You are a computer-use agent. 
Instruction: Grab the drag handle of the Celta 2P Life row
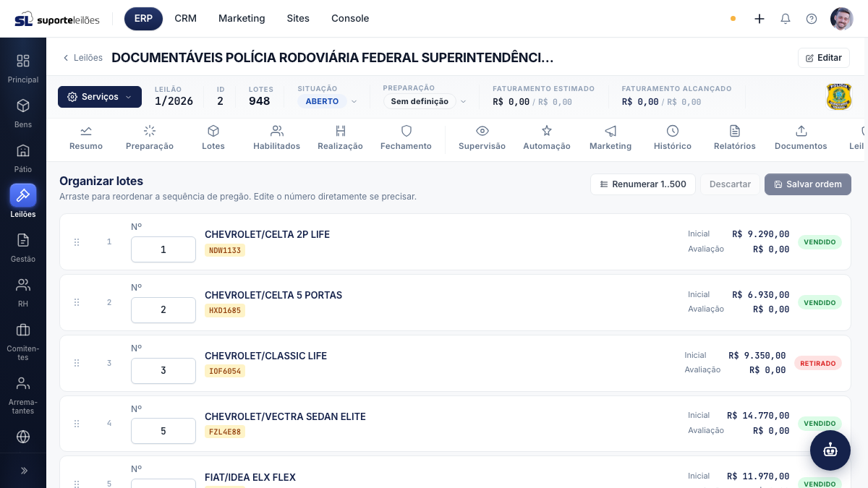[x=77, y=241]
